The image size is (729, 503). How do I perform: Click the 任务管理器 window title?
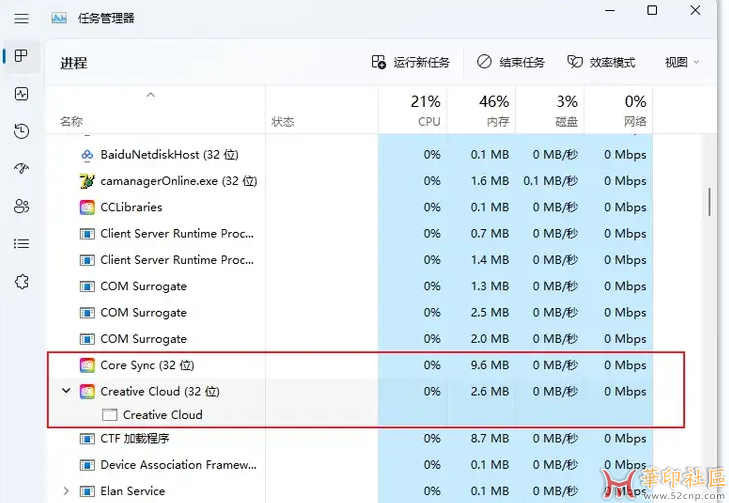pos(106,18)
